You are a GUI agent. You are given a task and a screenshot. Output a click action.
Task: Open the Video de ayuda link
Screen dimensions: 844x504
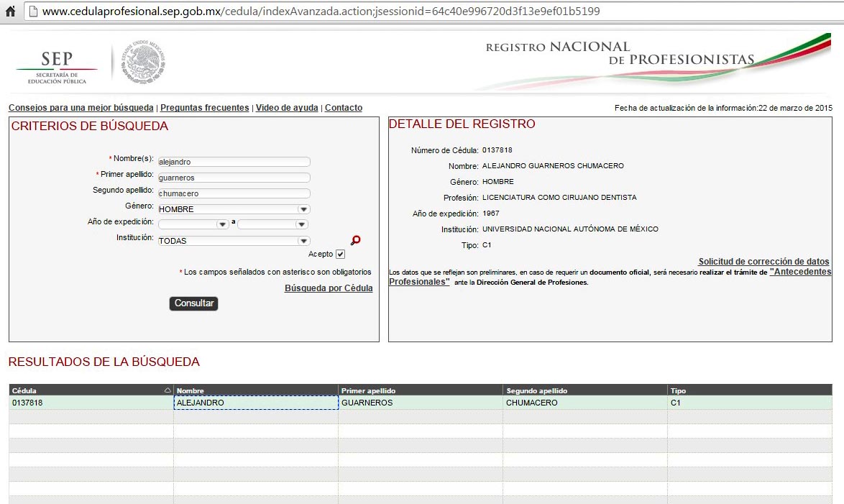point(287,108)
